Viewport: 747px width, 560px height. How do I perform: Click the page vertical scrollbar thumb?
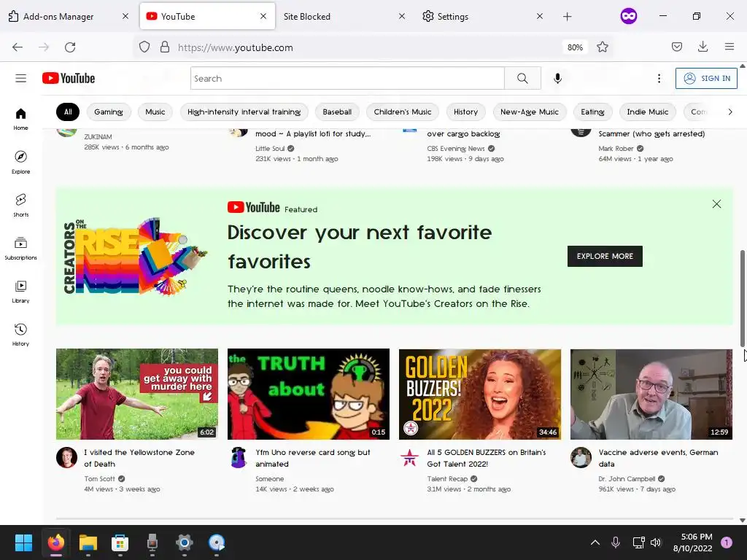pos(742,298)
